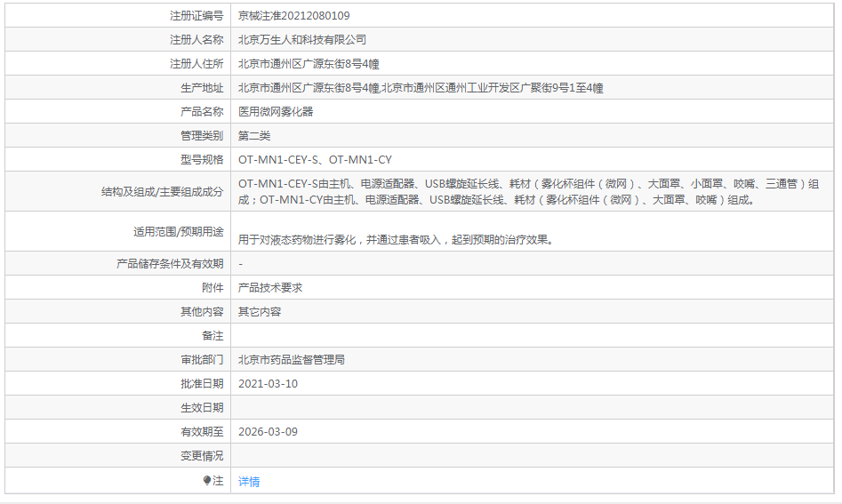Image resolution: width=842 pixels, height=504 pixels.
Task: Click the 注册人名称 label
Action: [x=196, y=40]
